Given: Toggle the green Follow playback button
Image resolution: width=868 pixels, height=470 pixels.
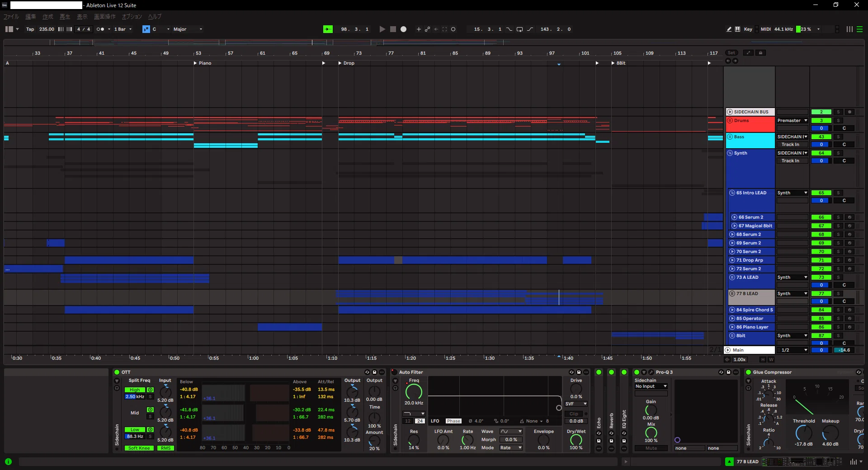Looking at the screenshot, I should point(328,29).
